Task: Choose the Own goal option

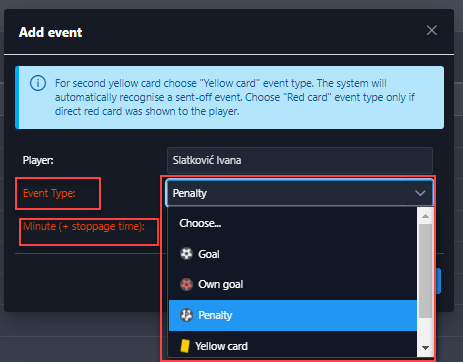Action: tap(293, 284)
